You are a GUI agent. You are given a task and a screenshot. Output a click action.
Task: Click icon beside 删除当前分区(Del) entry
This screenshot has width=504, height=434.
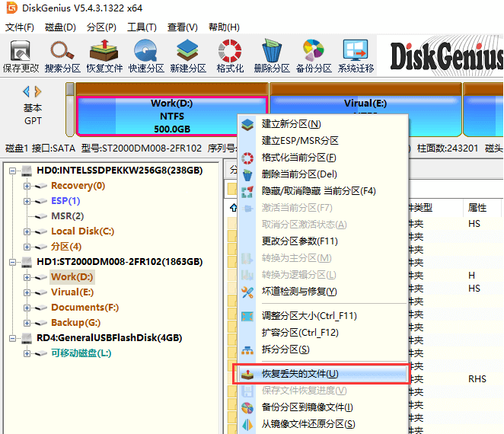(247, 175)
